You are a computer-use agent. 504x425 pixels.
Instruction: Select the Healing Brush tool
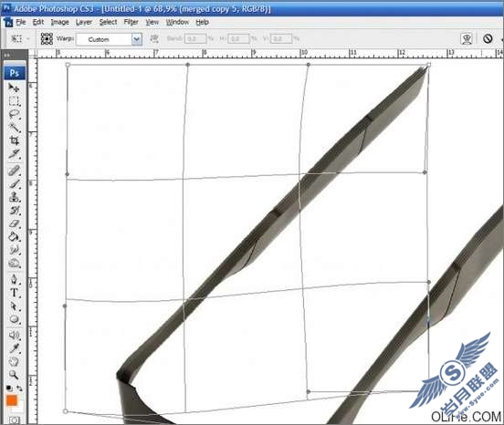pyautogui.click(x=14, y=171)
